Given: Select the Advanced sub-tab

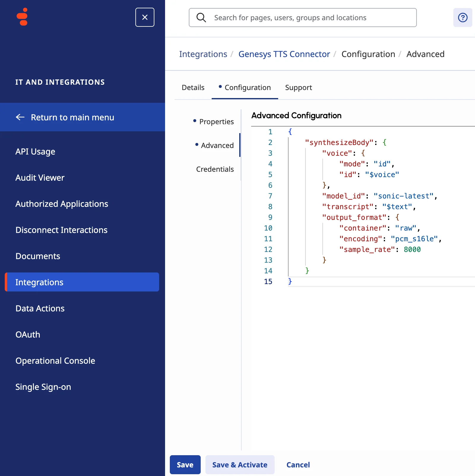Looking at the screenshot, I should tap(217, 145).
